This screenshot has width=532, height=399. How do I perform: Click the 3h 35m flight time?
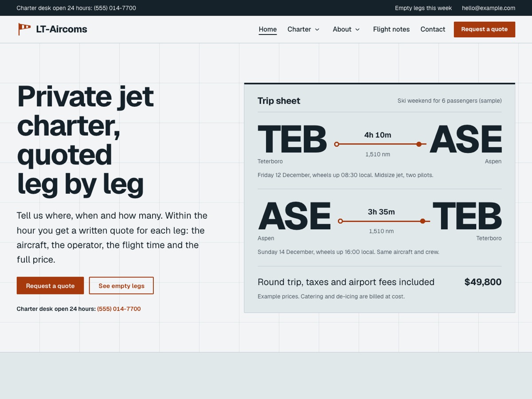click(381, 212)
